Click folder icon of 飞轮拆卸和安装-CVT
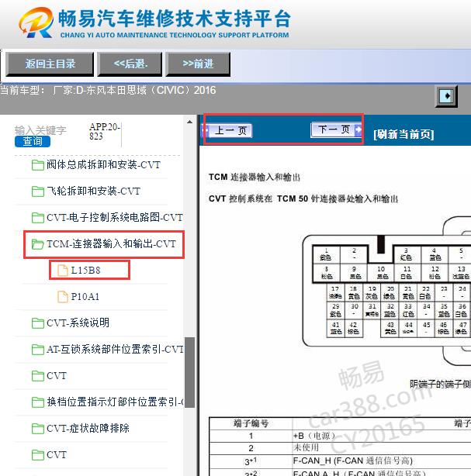Image resolution: width=471 pixels, height=476 pixels. [x=38, y=191]
